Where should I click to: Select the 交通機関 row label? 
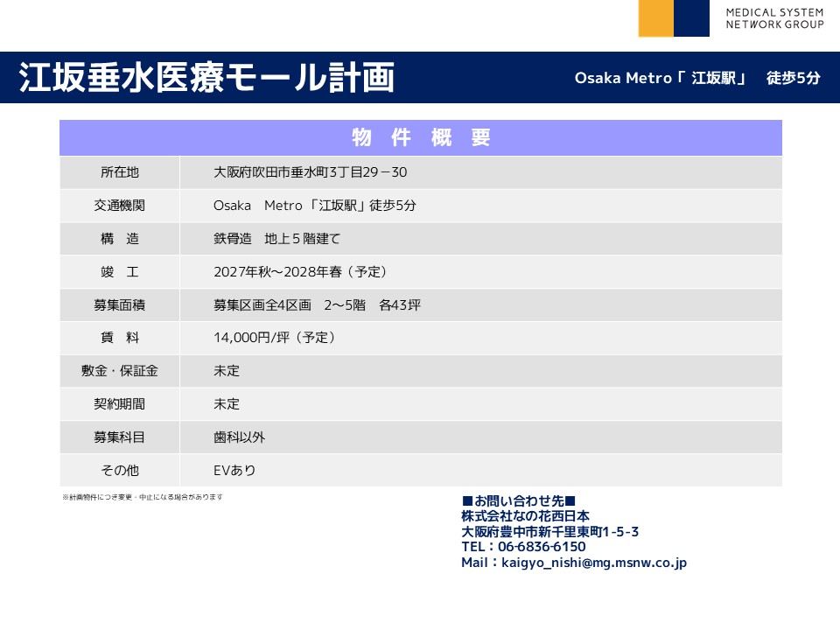(x=120, y=206)
